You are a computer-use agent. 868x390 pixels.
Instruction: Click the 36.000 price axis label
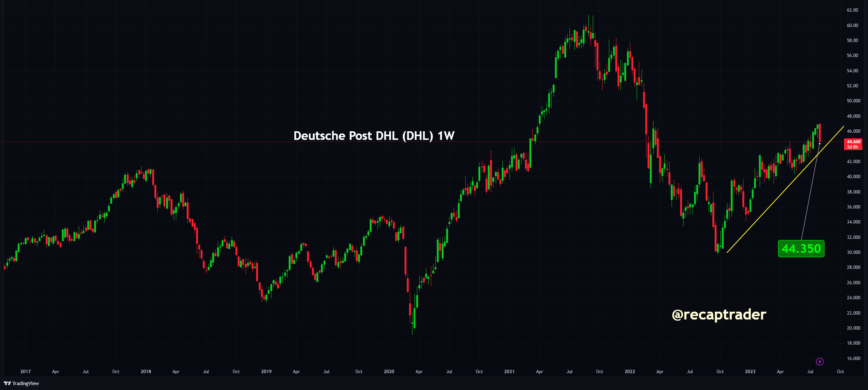(853, 207)
